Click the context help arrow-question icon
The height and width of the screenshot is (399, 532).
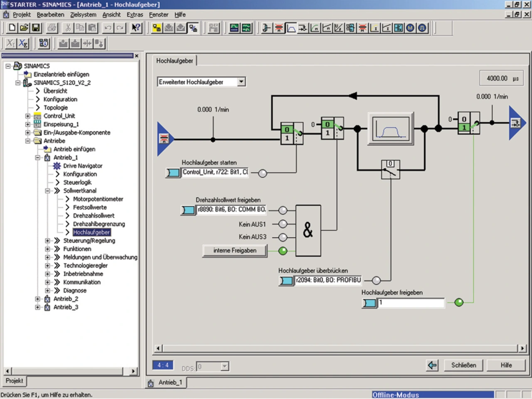click(x=136, y=28)
